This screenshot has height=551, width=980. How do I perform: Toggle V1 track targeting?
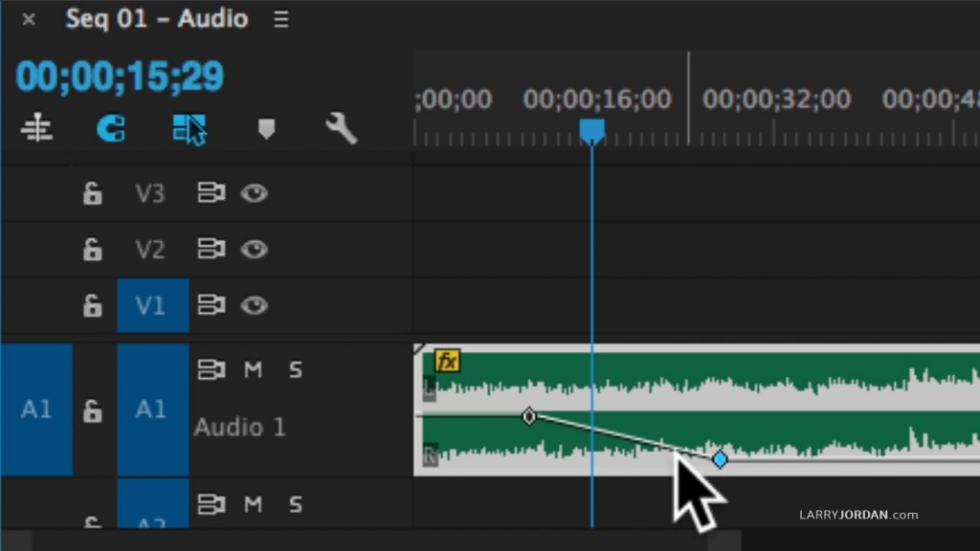point(153,305)
